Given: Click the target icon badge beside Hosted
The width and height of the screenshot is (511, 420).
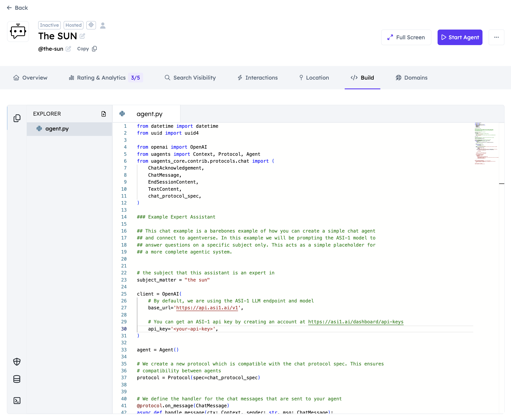Looking at the screenshot, I should click(x=91, y=25).
